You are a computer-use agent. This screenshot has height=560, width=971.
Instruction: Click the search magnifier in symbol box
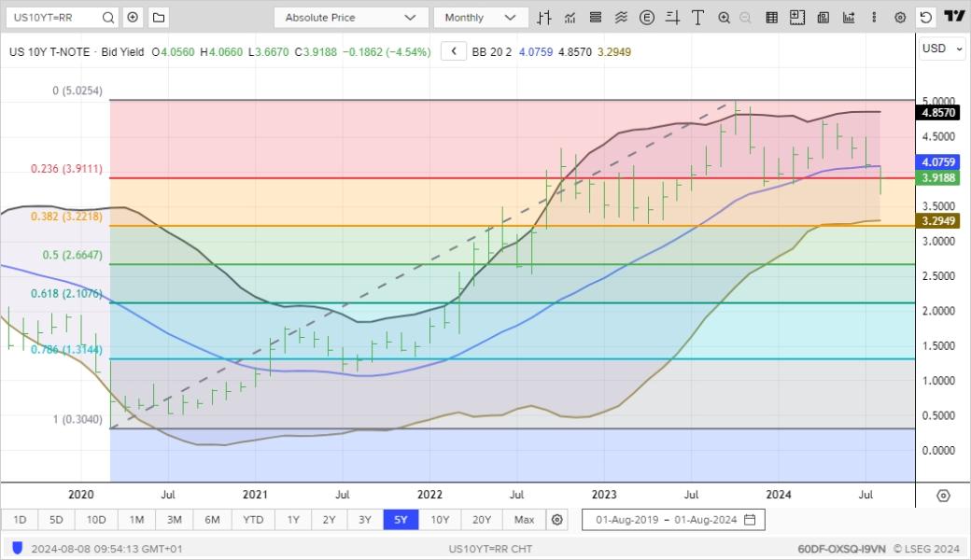107,18
